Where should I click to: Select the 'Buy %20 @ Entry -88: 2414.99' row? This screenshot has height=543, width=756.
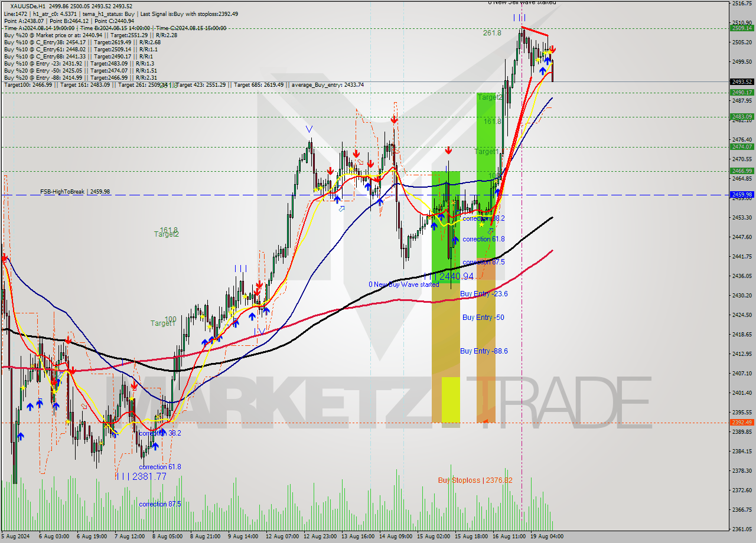click(x=80, y=77)
